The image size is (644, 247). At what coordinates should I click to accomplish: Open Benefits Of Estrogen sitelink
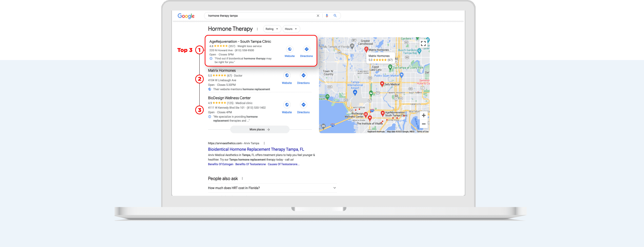pyautogui.click(x=221, y=164)
